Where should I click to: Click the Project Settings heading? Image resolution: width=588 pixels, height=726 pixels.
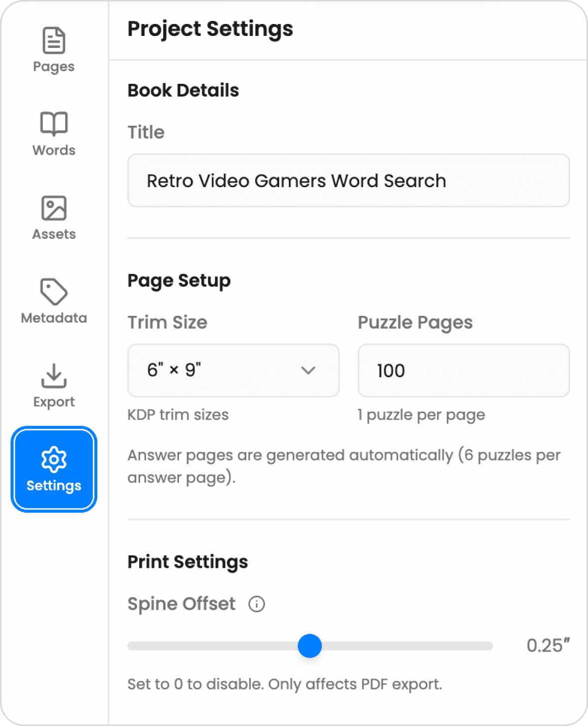[x=210, y=29]
